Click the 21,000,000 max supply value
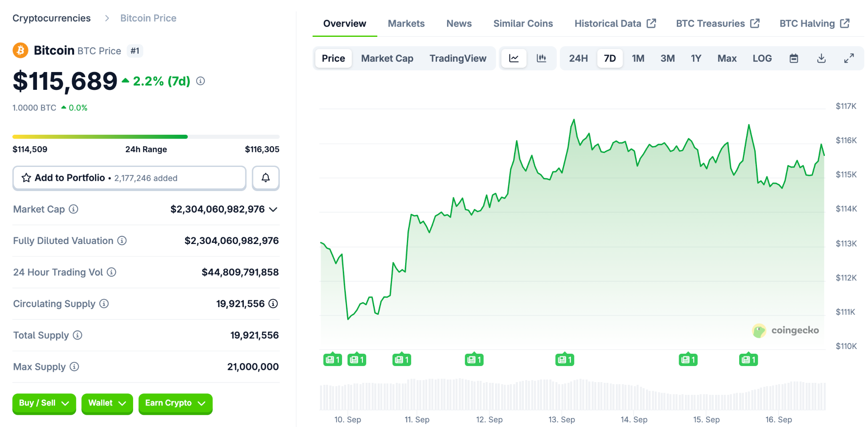Screen dimensions: 868x427 point(253,367)
